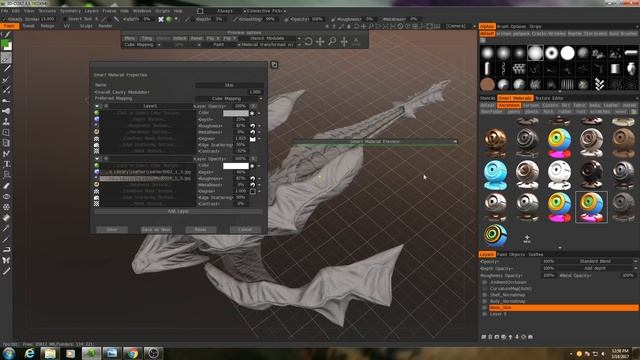The image size is (640, 360).
Task: Click the green foreground color swatch
Action: click(5, 43)
